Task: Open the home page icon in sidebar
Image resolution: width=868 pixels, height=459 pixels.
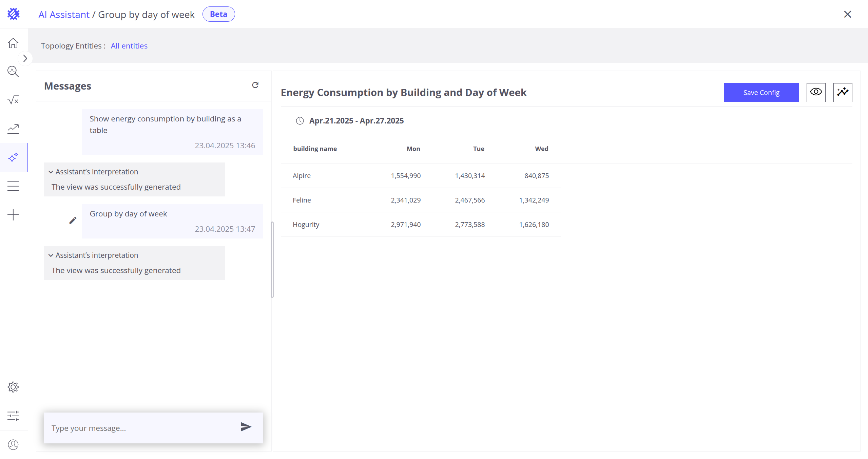Action: (13, 43)
